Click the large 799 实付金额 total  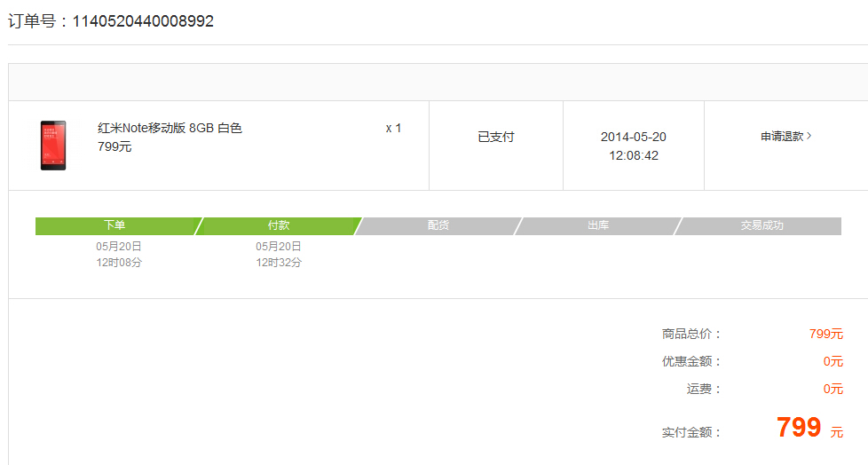click(799, 428)
